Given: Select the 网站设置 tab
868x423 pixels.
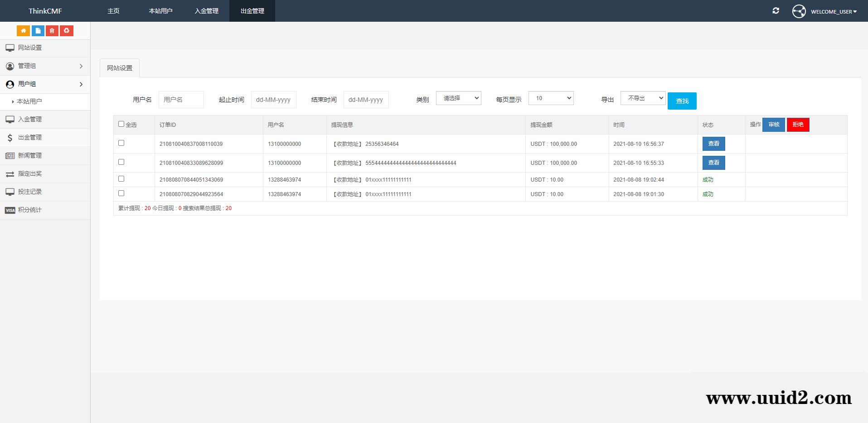Looking at the screenshot, I should [x=119, y=67].
